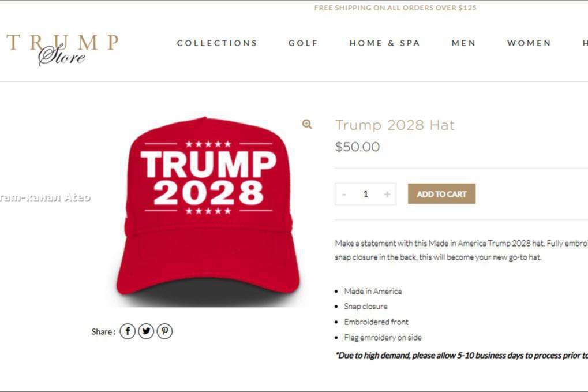588x392 pixels.
Task: Add the Trump 2028 Hat to cart
Action: coord(442,194)
